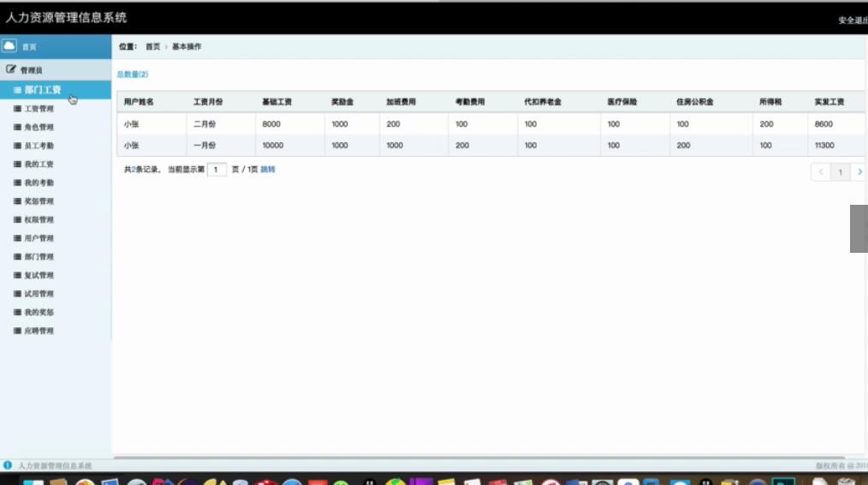Screen dimensions: 868x485
Task: Click the vertical scrollbar thumb on the right edge
Action: pyautogui.click(x=859, y=229)
